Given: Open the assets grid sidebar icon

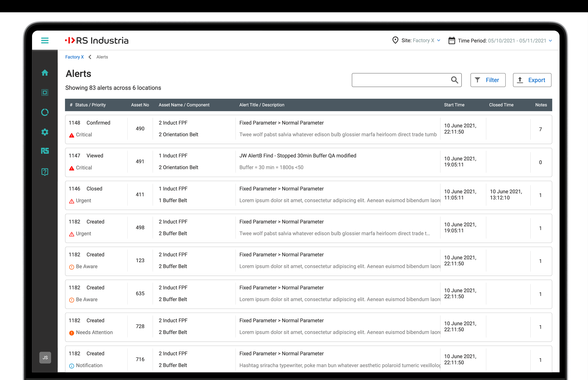Looking at the screenshot, I should click(x=45, y=92).
